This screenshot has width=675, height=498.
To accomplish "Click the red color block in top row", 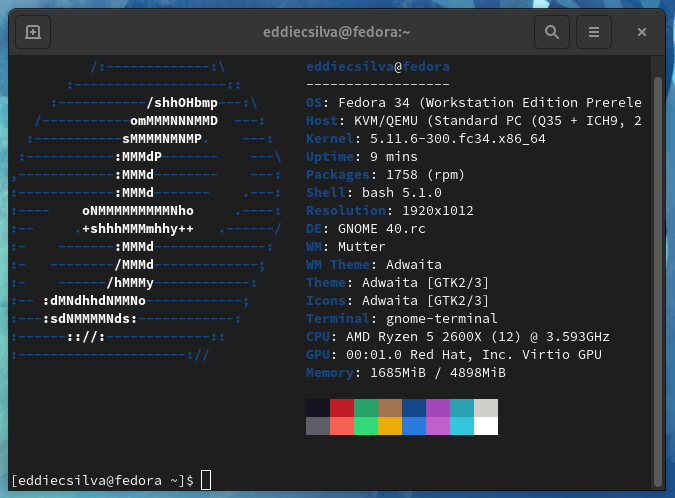I will pyautogui.click(x=342, y=408).
